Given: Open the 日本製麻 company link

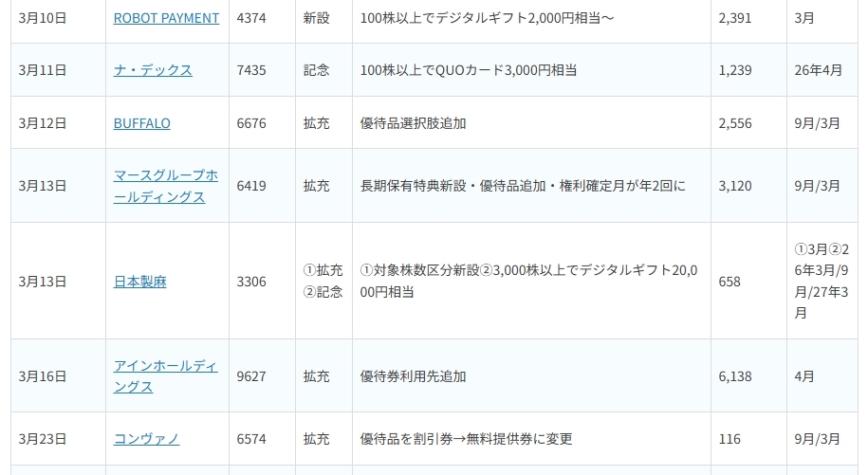Looking at the screenshot, I should [x=140, y=282].
